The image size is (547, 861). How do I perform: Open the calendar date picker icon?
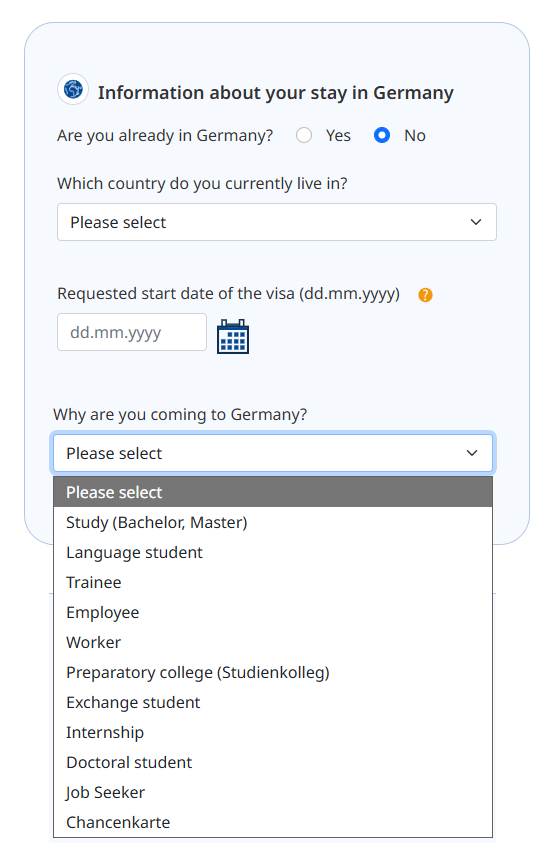tap(233, 336)
